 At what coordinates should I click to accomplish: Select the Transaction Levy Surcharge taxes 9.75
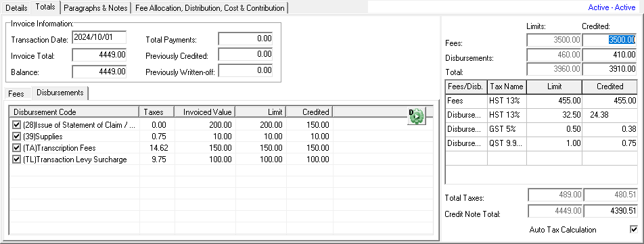(x=157, y=160)
